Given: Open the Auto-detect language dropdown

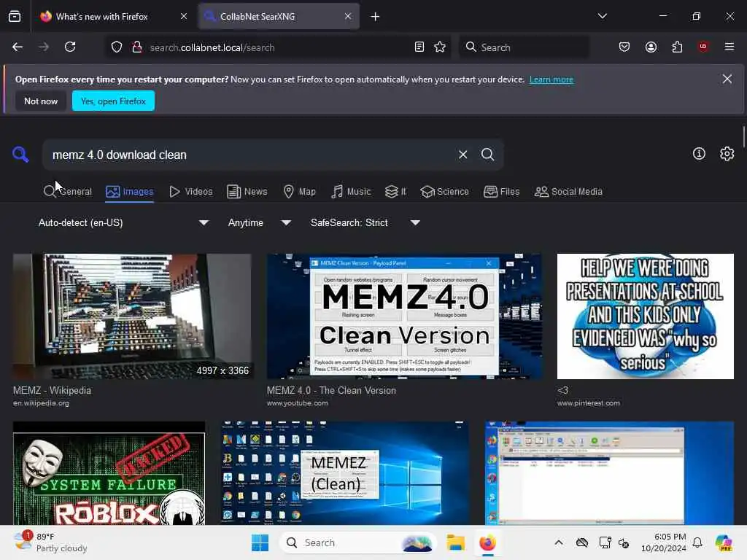Looking at the screenshot, I should pyautogui.click(x=123, y=222).
